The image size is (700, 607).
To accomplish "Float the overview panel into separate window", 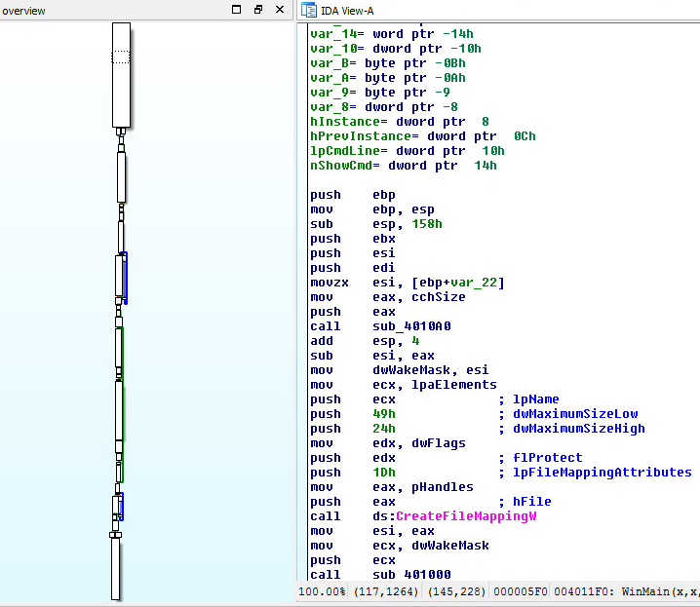I will 258,10.
